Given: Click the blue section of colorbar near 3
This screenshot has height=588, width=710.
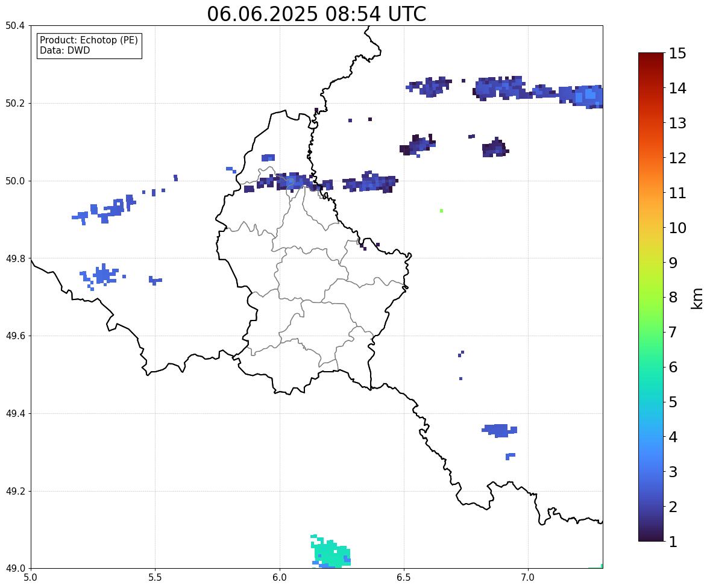Looking at the screenshot, I should pos(651,472).
